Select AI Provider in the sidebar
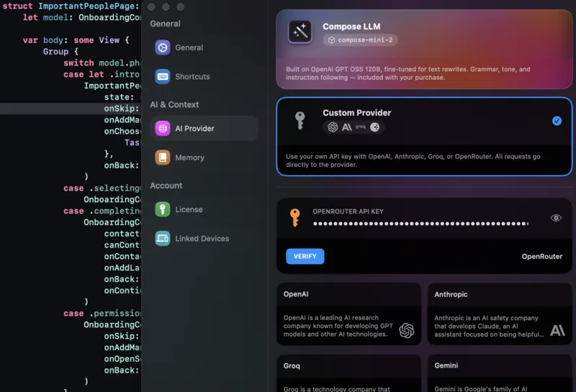 point(204,129)
